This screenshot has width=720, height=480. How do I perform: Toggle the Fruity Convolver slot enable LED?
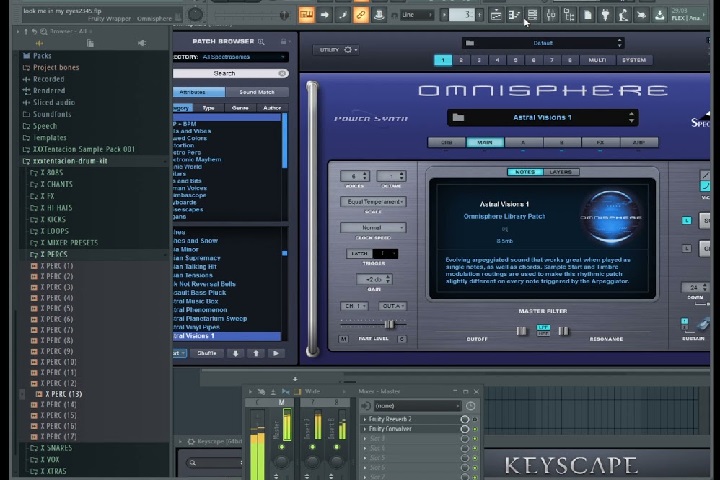(475, 429)
